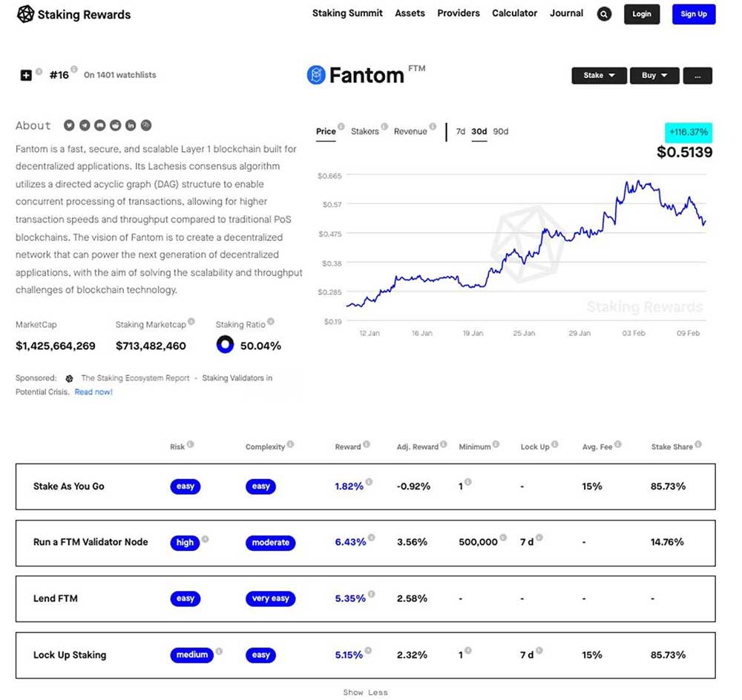Open Fantom's Discord icon
The height and width of the screenshot is (700, 742).
pos(100,125)
